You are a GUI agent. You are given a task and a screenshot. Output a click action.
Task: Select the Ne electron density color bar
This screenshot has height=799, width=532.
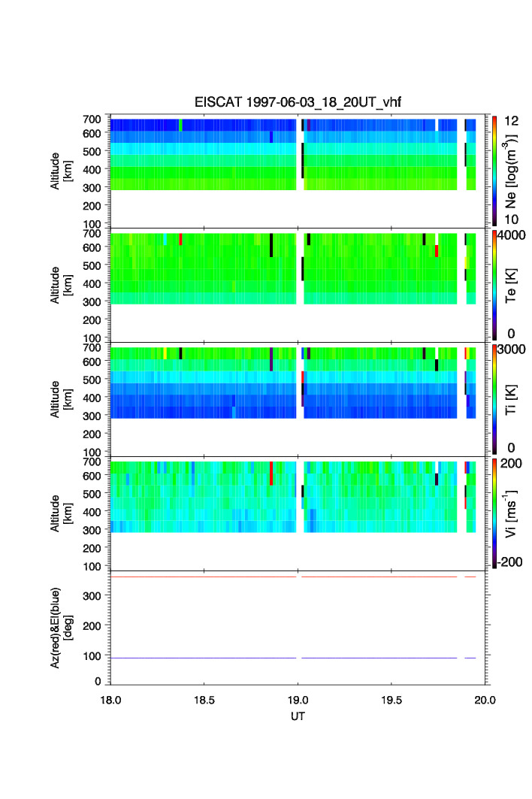(494, 171)
